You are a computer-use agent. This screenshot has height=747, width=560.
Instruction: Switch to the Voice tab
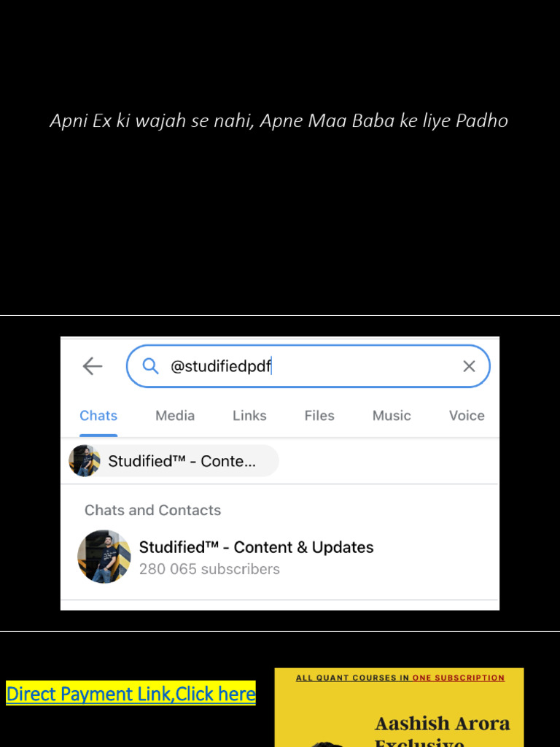click(x=467, y=415)
